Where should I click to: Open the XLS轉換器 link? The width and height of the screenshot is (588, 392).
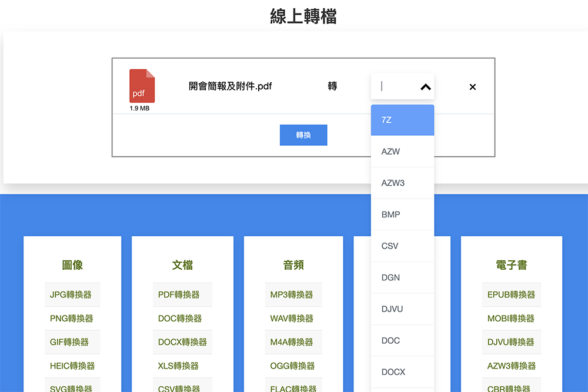tap(182, 365)
